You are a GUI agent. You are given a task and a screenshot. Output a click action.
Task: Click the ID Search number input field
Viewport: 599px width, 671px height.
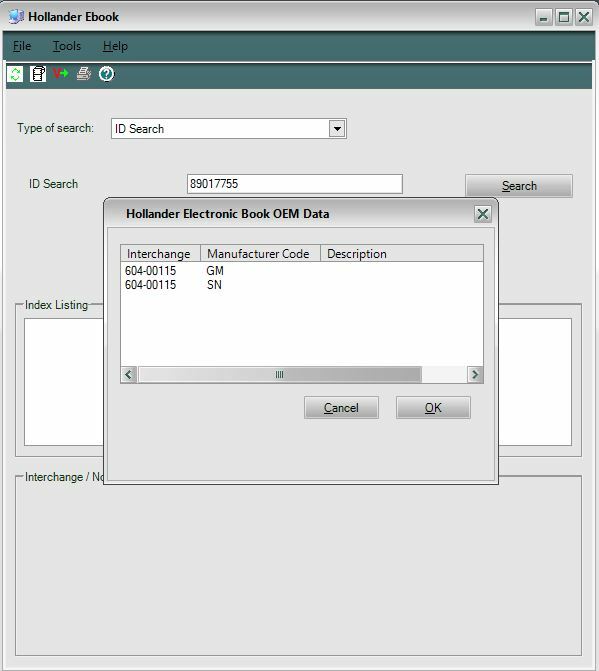[x=295, y=184]
